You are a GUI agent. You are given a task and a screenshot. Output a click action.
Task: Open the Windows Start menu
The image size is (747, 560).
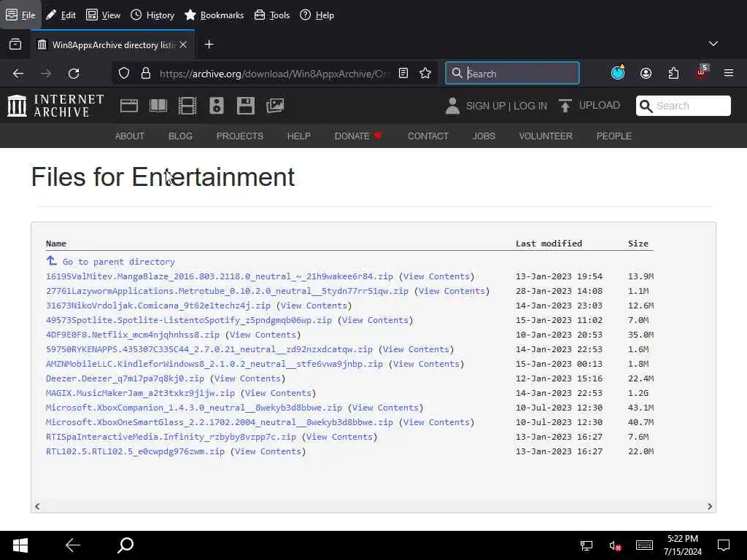(x=20, y=545)
